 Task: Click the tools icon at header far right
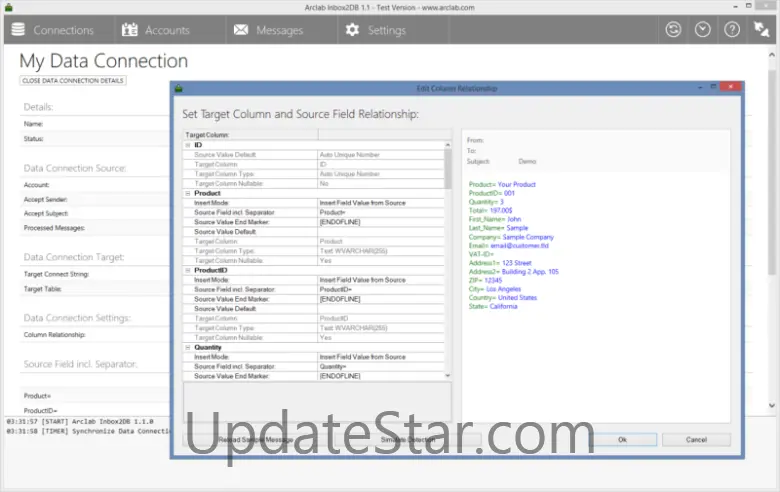[761, 29]
